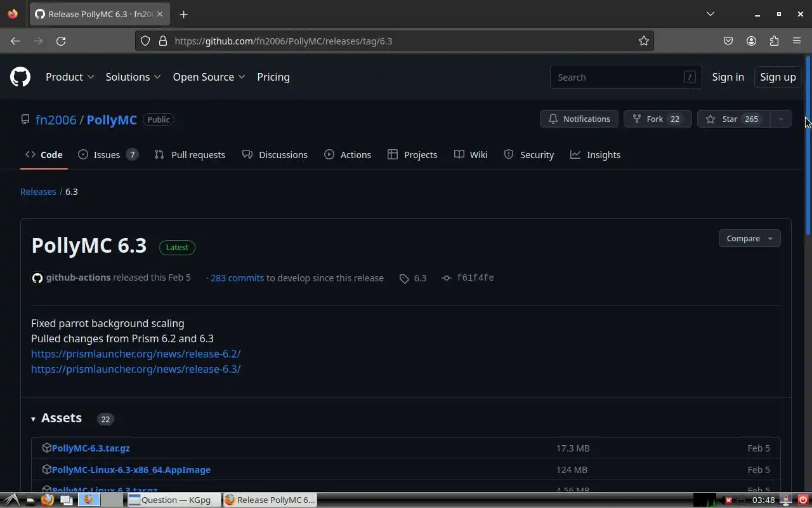The height and width of the screenshot is (508, 812).
Task: Open the Firefox account icon
Action: (x=751, y=41)
